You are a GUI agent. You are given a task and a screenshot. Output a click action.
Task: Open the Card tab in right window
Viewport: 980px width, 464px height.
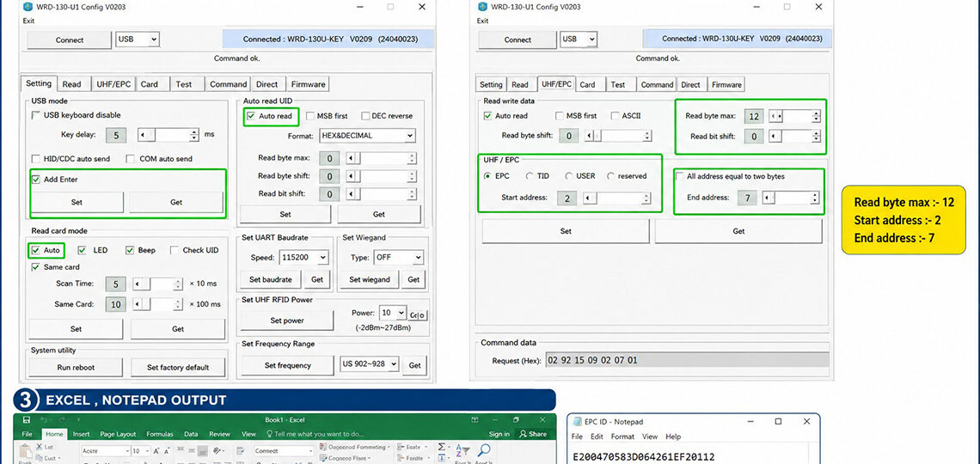point(587,84)
